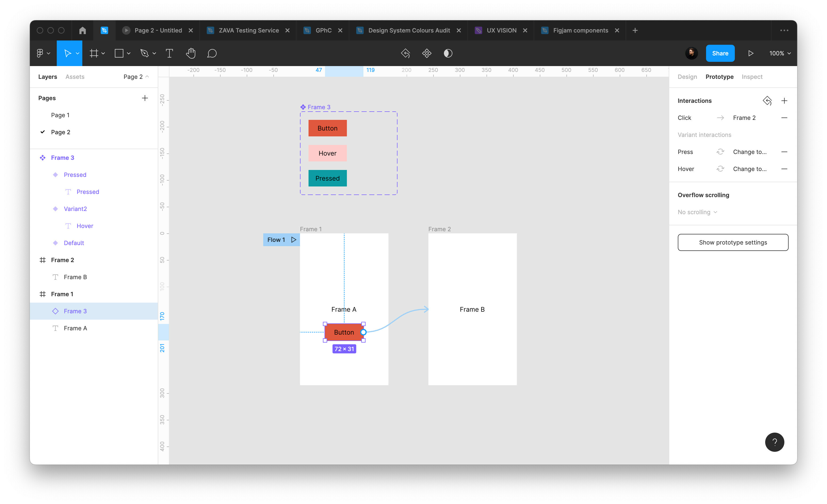
Task: Expand the Move tool dropdown arrow
Action: pyautogui.click(x=78, y=53)
